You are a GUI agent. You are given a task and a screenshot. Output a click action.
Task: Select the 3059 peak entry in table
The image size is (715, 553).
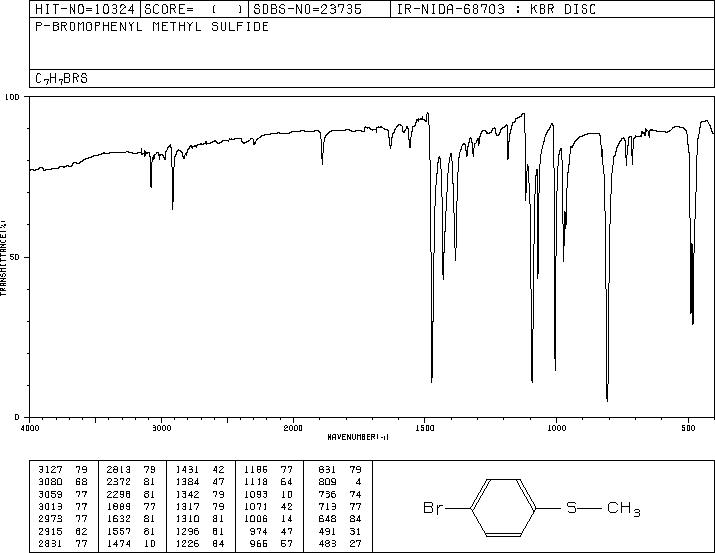coord(51,494)
